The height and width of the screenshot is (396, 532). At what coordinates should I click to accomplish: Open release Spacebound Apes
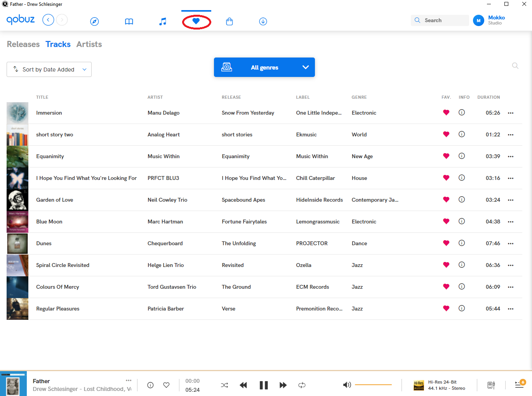pos(243,200)
